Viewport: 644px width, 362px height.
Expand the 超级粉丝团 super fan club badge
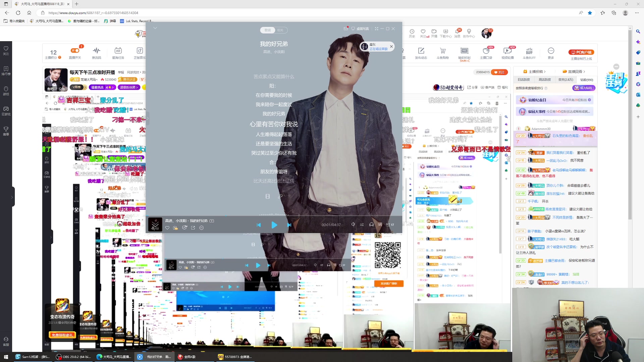pos(129,87)
